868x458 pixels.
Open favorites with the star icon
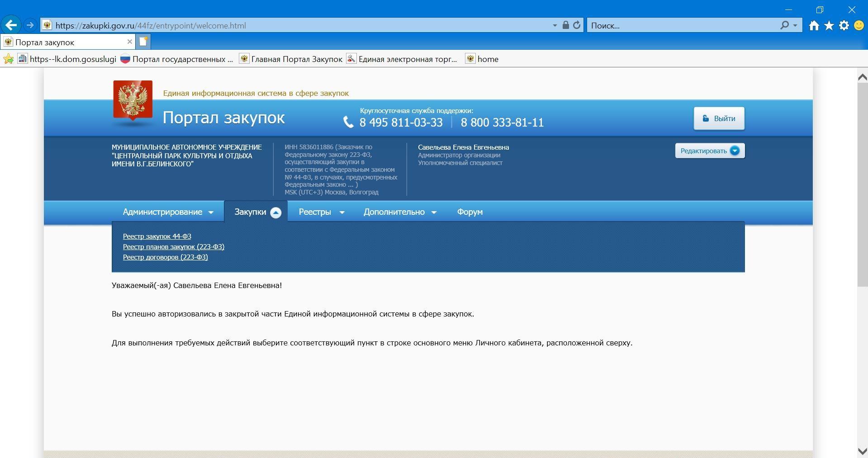[829, 26]
